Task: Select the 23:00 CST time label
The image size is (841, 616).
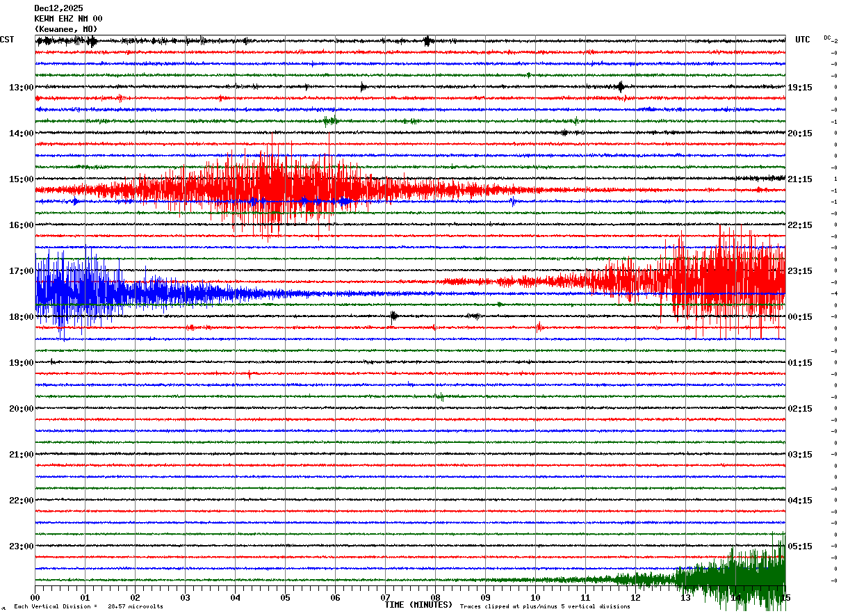Action: (21, 546)
